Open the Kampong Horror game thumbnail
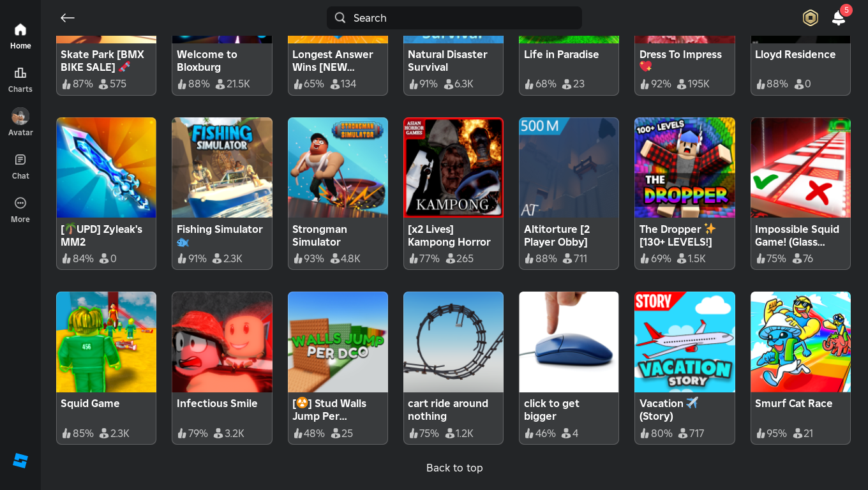Image resolution: width=868 pixels, height=490 pixels. [453, 168]
